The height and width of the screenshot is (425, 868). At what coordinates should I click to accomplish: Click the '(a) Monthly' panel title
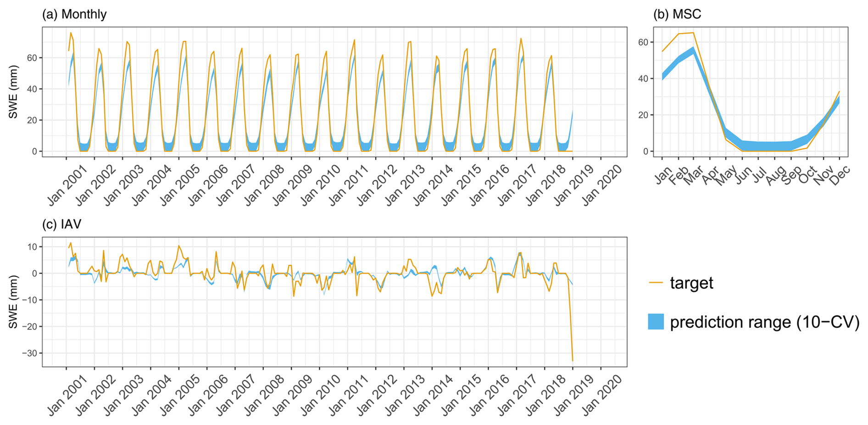tap(74, 14)
